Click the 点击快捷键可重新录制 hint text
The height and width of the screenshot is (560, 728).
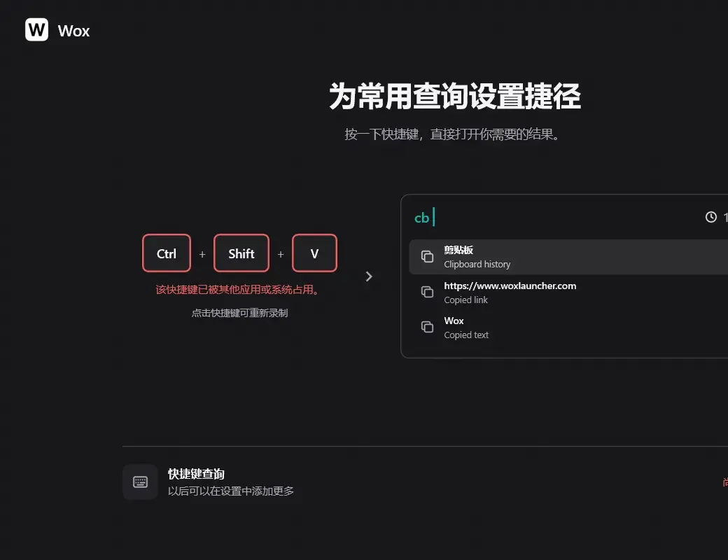[239, 313]
